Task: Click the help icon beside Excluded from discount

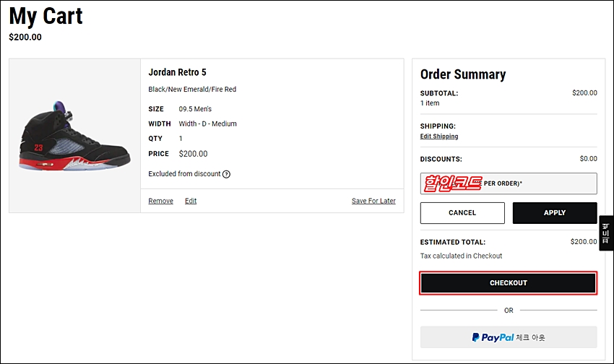Action: coord(226,174)
